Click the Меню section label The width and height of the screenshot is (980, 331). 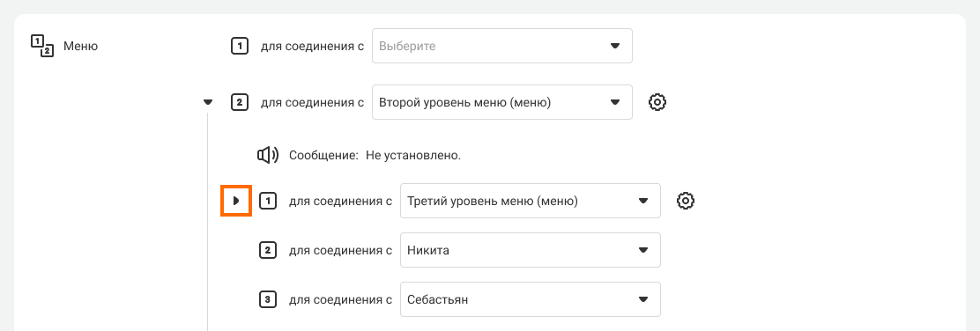coord(80,46)
